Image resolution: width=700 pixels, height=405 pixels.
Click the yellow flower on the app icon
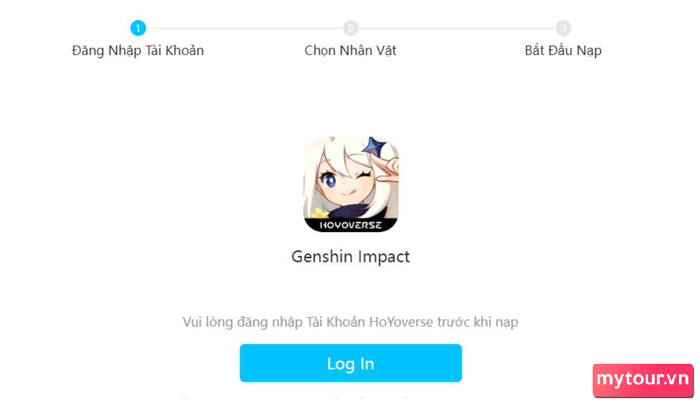[x=319, y=212]
